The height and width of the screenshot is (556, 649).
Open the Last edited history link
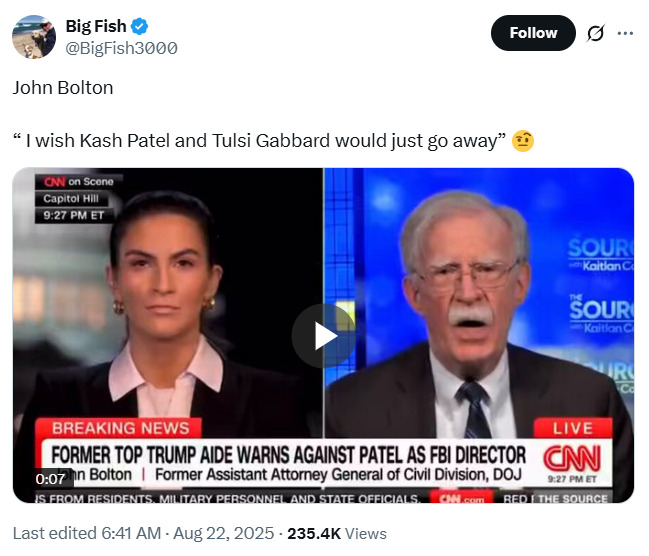click(x=87, y=533)
